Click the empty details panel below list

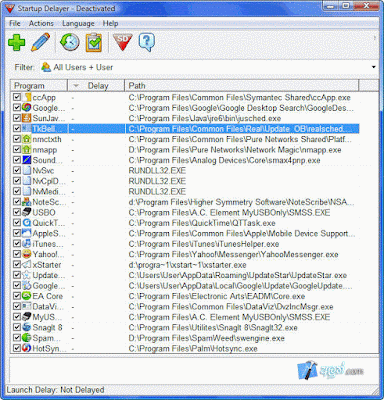tap(194, 370)
